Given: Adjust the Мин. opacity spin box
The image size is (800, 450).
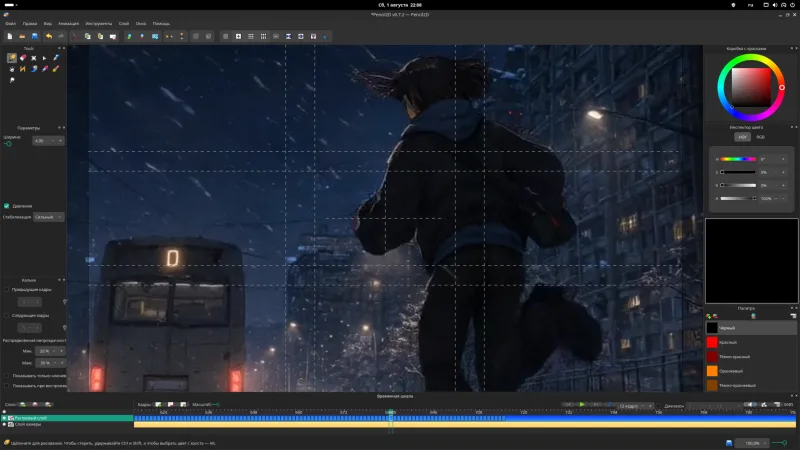Looking at the screenshot, I should (50, 351).
